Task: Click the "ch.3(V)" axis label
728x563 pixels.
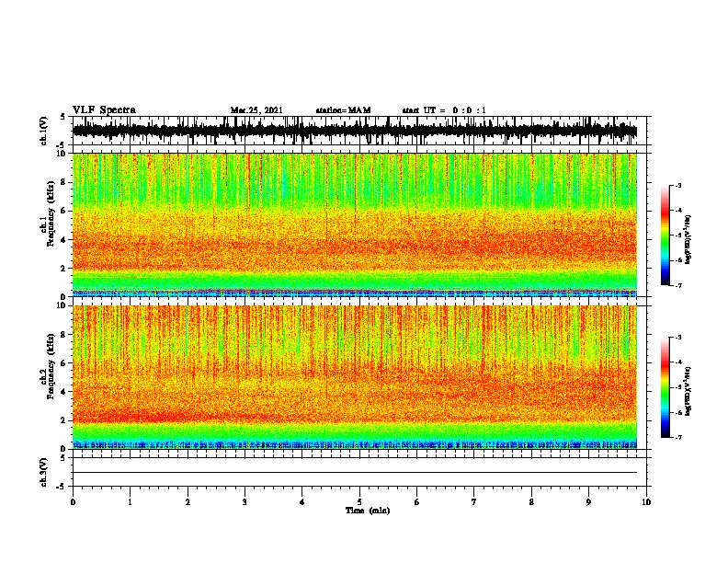Action: 44,472
